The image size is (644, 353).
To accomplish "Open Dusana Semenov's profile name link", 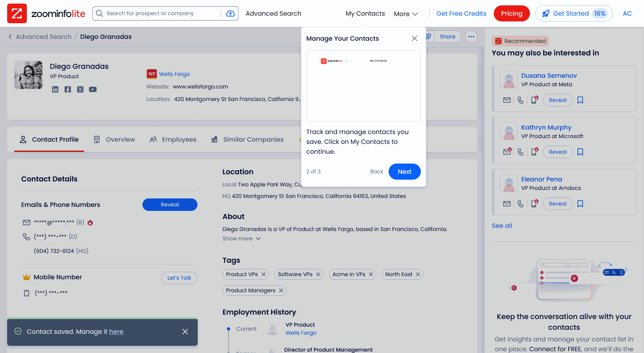I will [x=549, y=76].
